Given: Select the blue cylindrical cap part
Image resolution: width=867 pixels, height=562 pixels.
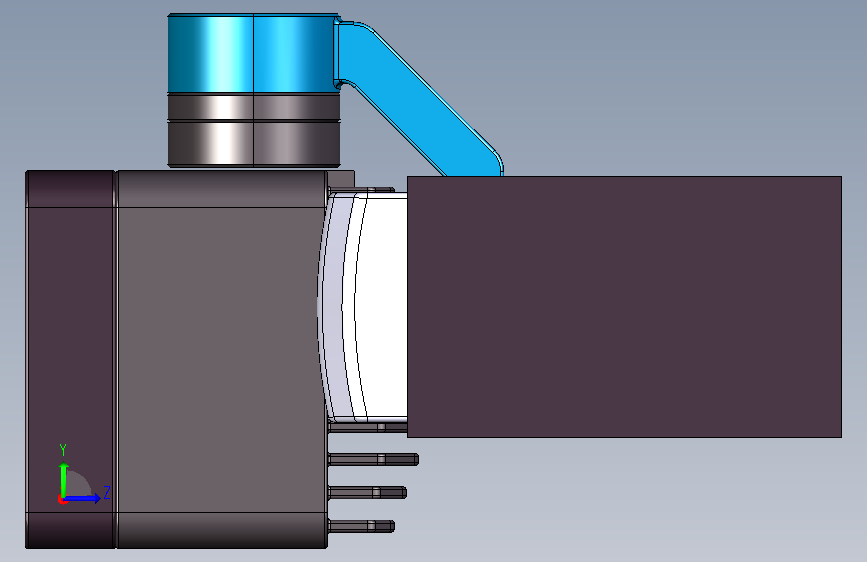Looking at the screenshot, I should [253, 53].
